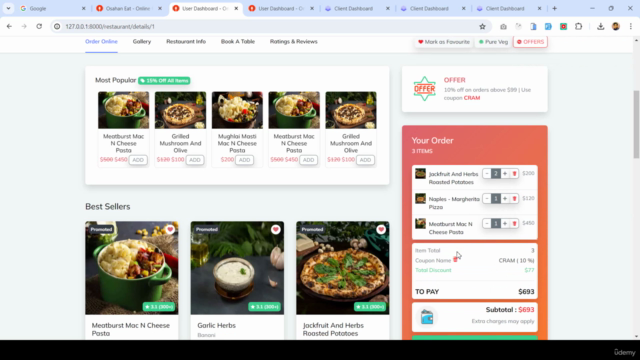Decrease Jackfruit And Herbs quantity with minus
640x360 pixels.
click(487, 173)
